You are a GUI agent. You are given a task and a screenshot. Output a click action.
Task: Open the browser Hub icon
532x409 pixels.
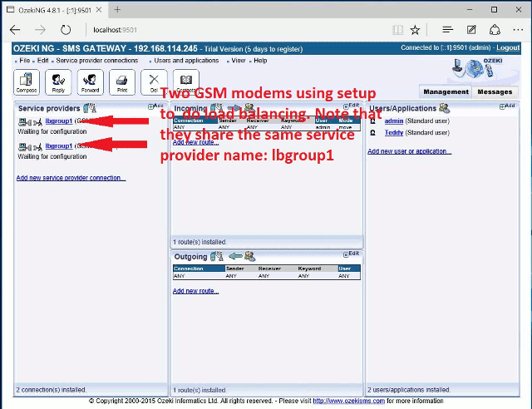[x=448, y=30]
